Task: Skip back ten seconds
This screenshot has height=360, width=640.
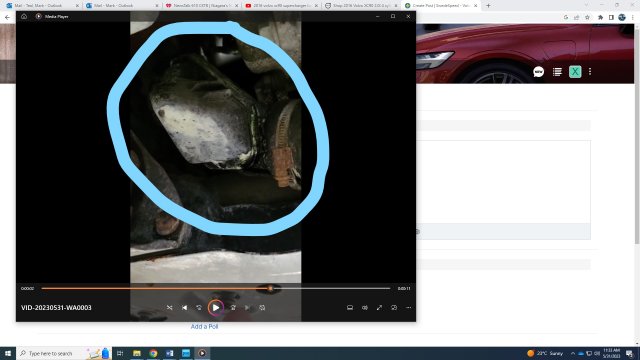Action: (199, 308)
